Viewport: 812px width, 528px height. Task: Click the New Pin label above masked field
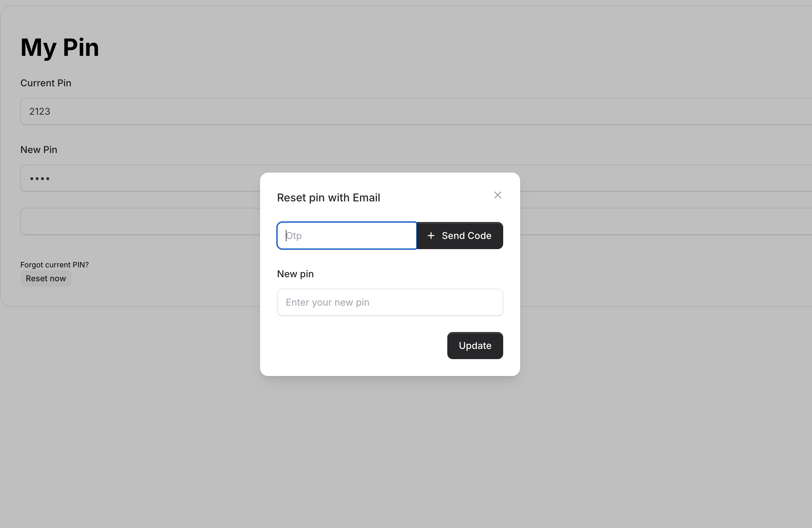39,150
